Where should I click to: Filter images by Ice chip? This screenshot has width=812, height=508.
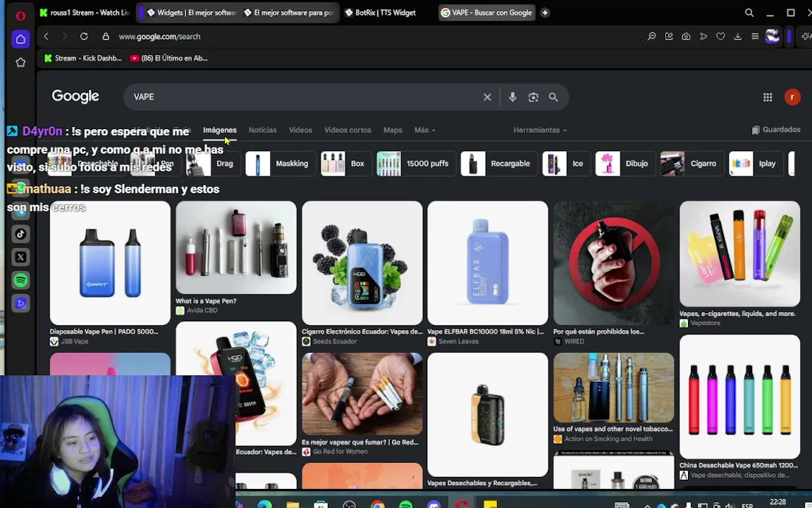[x=566, y=163]
